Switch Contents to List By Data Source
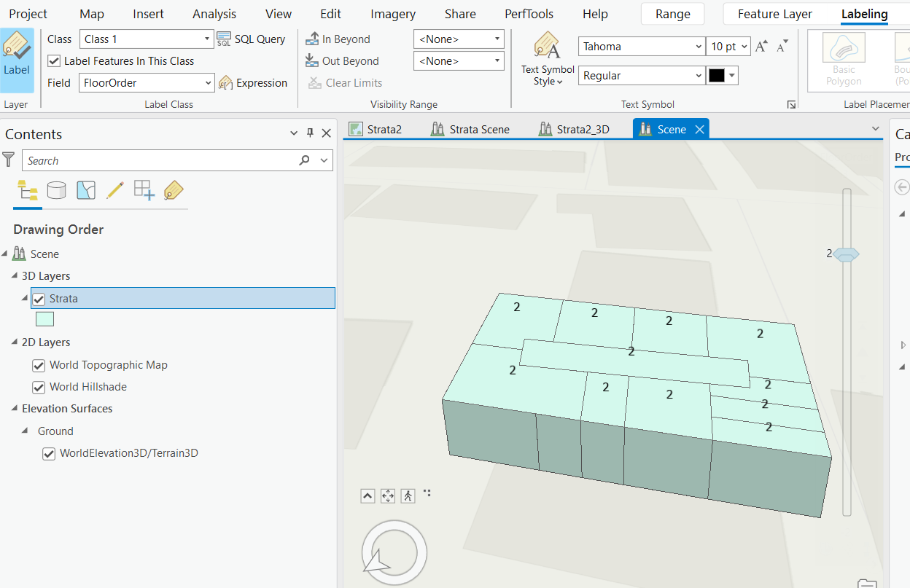Viewport: 910px width, 588px height. (x=57, y=191)
